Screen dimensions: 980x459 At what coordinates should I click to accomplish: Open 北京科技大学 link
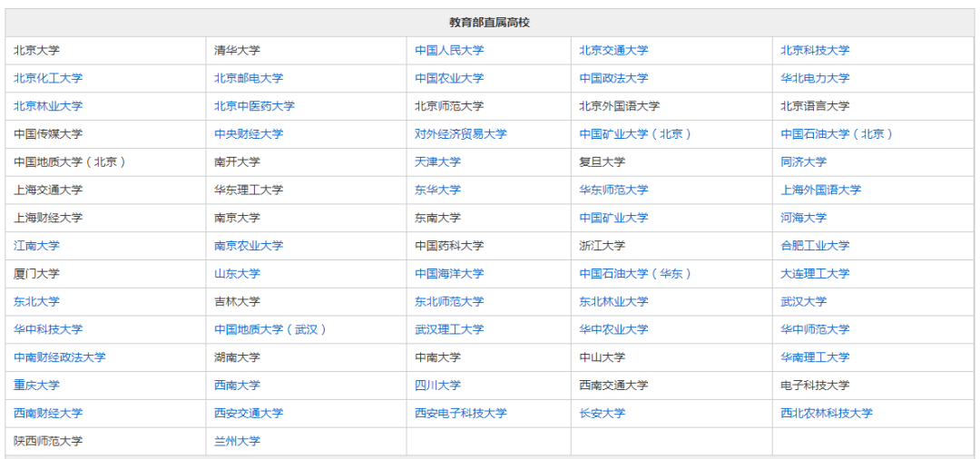coord(815,51)
